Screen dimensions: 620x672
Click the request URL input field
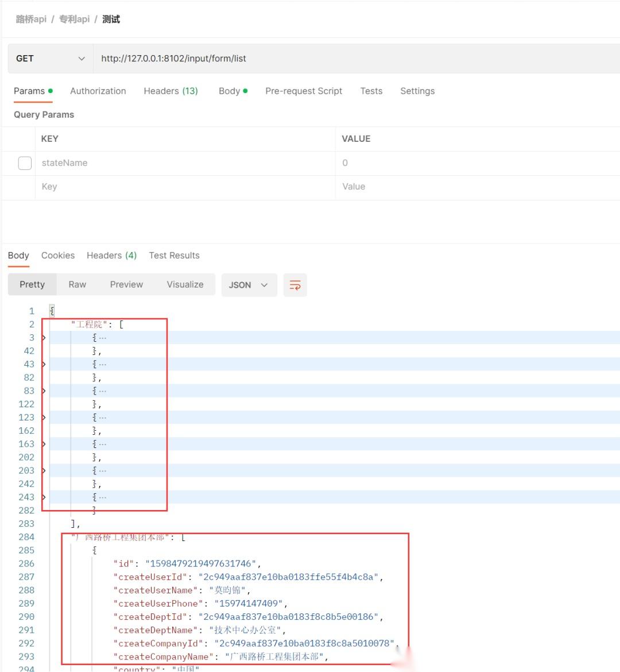pos(230,58)
